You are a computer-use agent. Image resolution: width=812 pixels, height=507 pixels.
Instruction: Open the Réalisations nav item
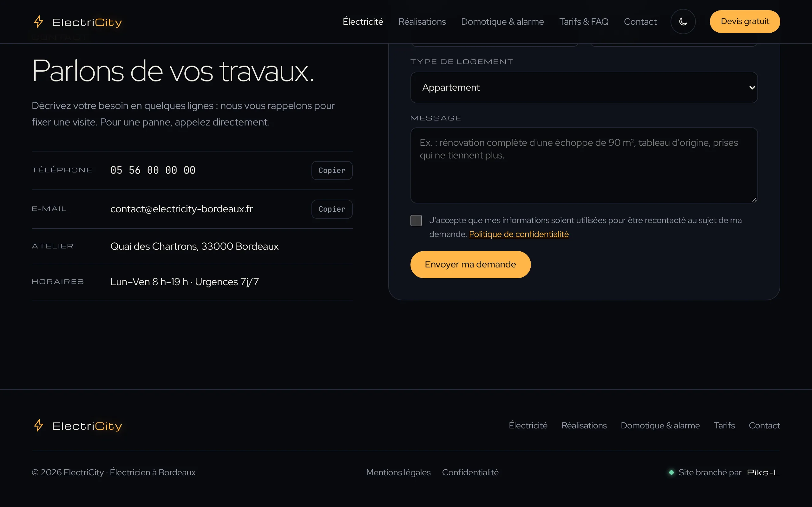(x=422, y=22)
